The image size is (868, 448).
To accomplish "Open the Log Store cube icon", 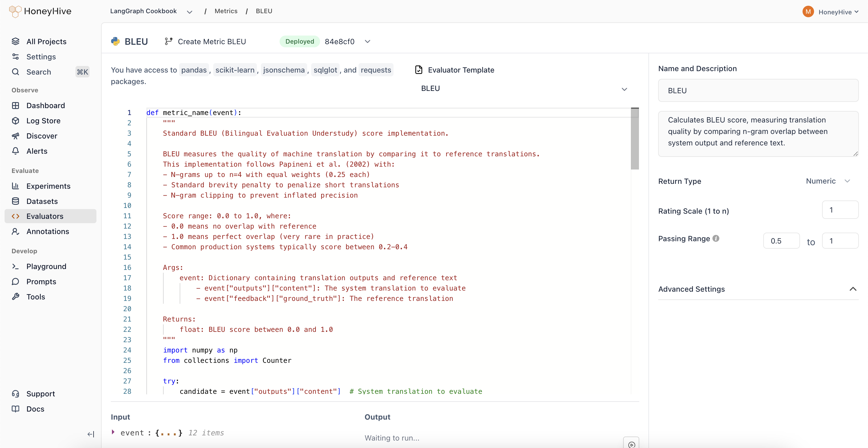I will (x=15, y=121).
